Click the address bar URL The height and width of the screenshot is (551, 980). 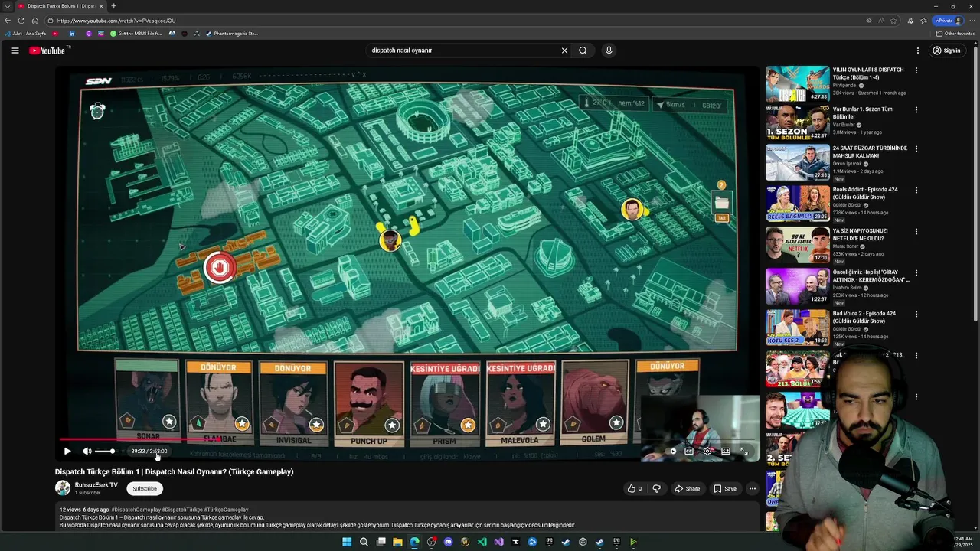coord(116,21)
